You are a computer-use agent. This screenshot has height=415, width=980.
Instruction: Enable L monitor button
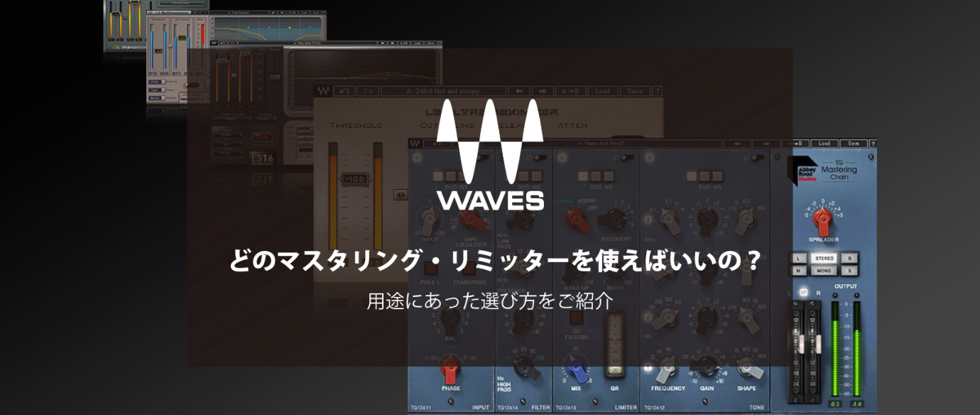tap(799, 257)
